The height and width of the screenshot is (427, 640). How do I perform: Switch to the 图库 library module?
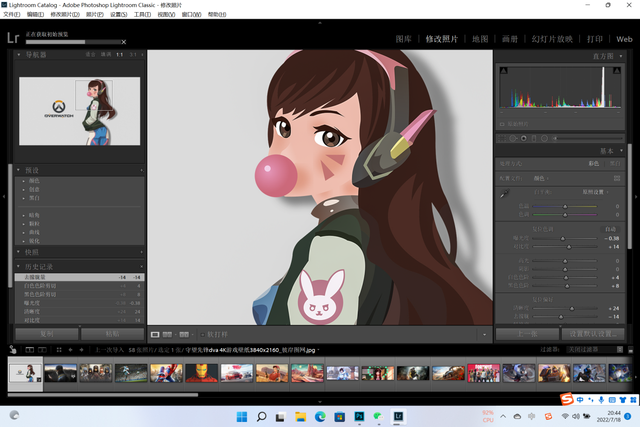pos(403,39)
